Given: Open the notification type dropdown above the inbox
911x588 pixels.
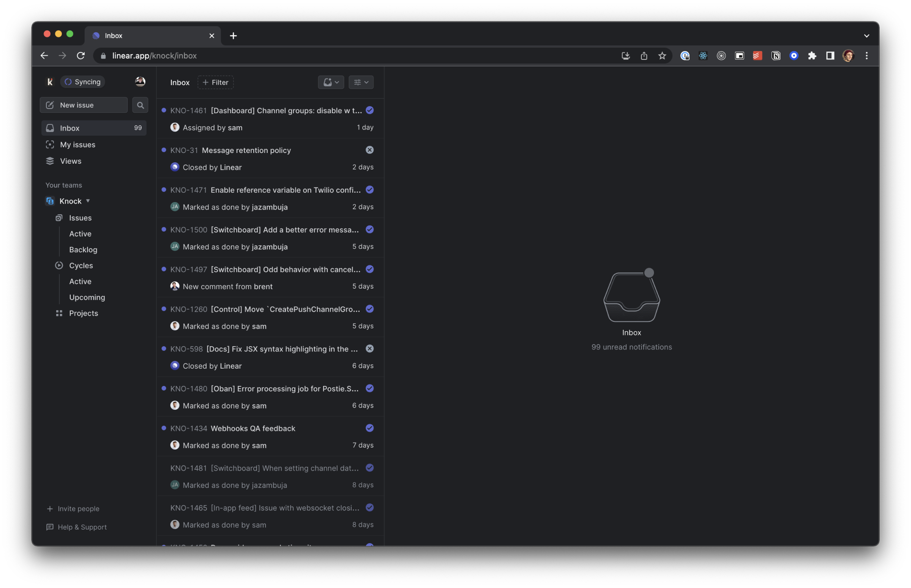Looking at the screenshot, I should 331,82.
